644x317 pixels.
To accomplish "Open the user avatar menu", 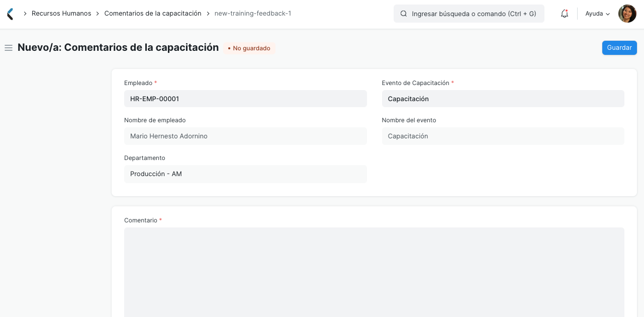I will [x=627, y=14].
